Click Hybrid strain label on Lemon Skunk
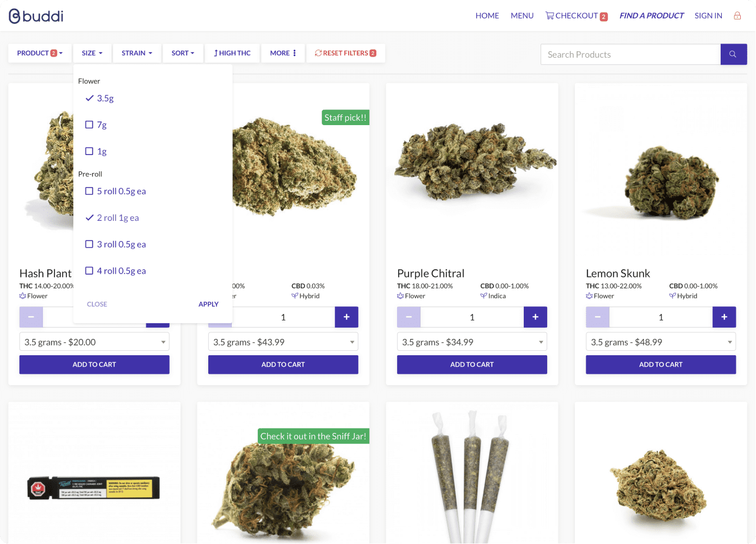The height and width of the screenshot is (544, 756). (683, 296)
